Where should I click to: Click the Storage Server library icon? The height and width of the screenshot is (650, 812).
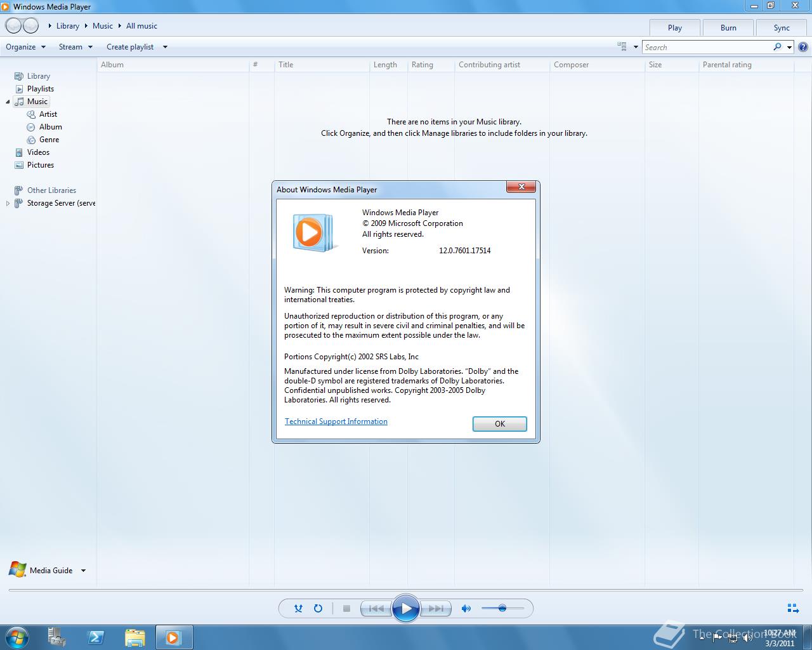[19, 203]
